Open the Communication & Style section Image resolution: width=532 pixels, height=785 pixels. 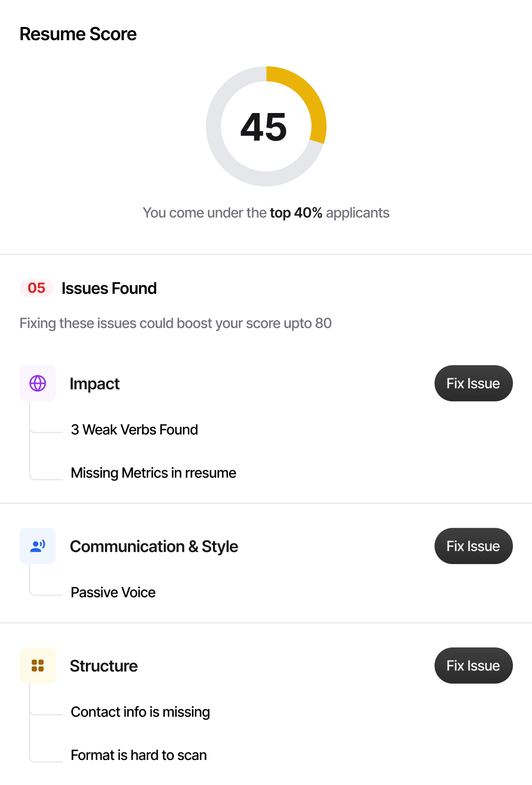click(x=154, y=546)
